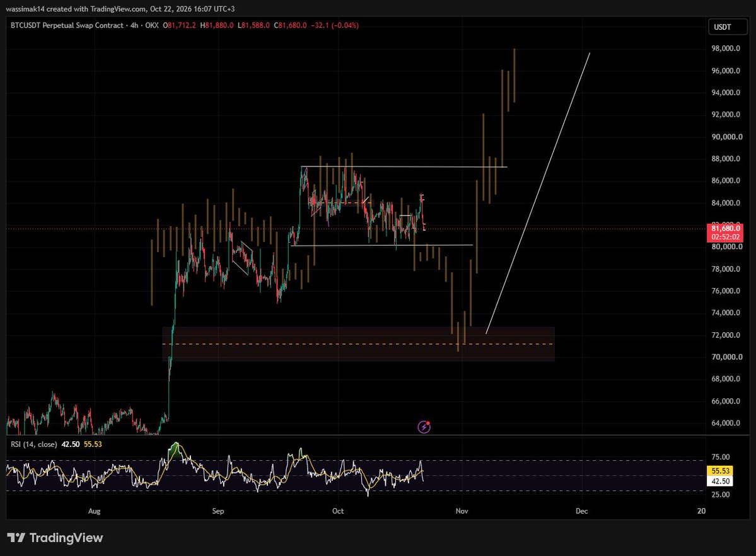This screenshot has height=556, width=756.
Task: Select the white diagonal trend line drawing
Action: [x=538, y=193]
